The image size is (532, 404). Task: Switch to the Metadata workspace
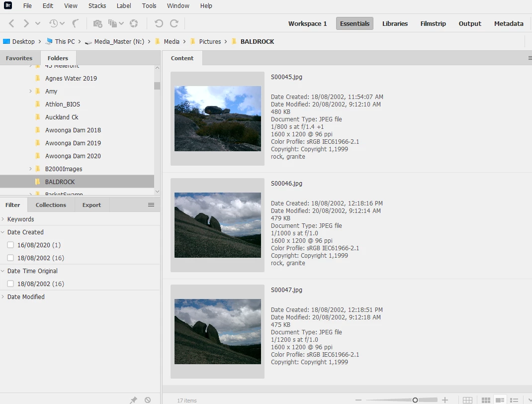coord(509,23)
